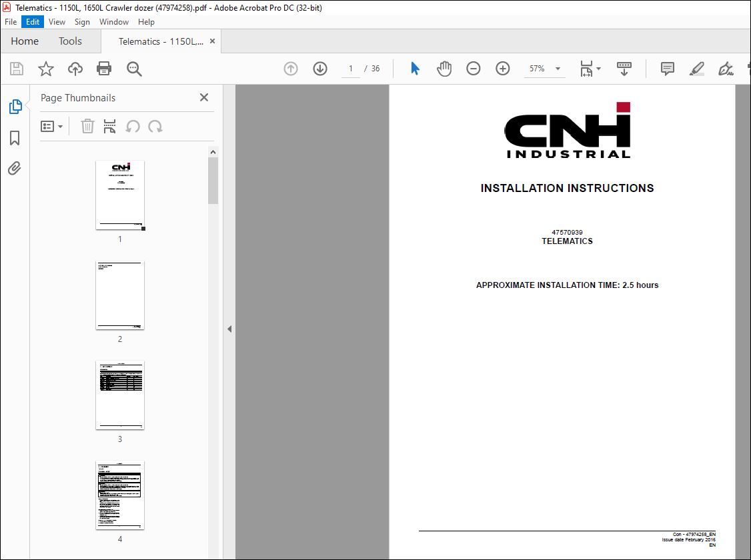Go to previous page arrow
This screenshot has width=751, height=560.
click(x=291, y=69)
